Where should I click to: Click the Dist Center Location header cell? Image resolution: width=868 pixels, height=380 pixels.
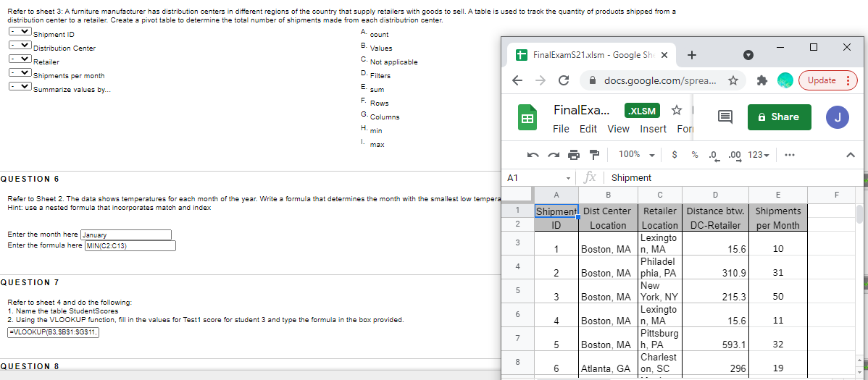click(608, 218)
